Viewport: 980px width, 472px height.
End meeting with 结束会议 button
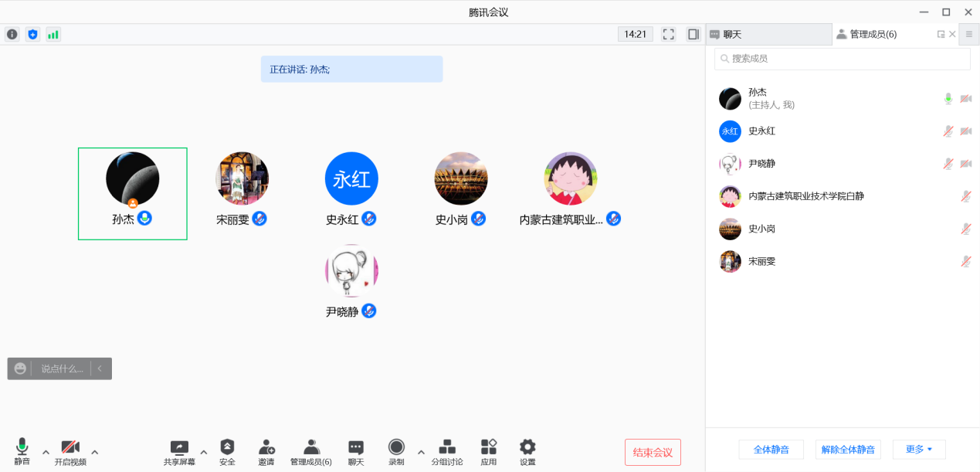pyautogui.click(x=653, y=452)
